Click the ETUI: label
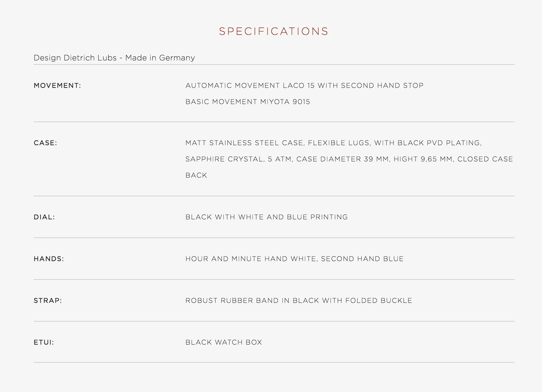 point(44,342)
